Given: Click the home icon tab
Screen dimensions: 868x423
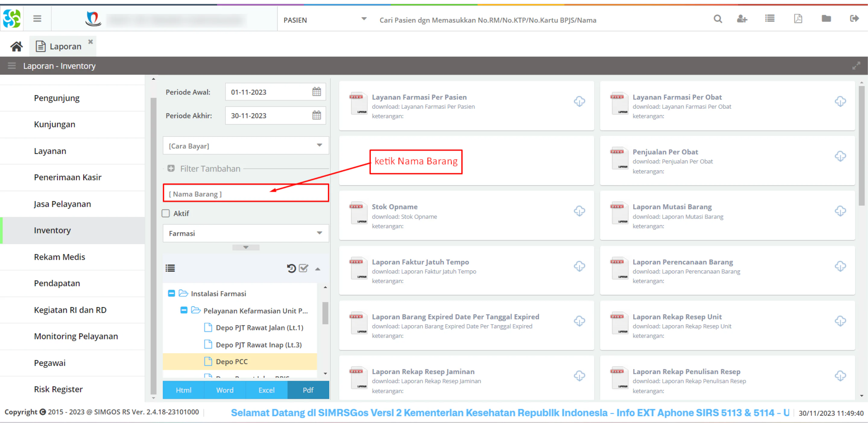Looking at the screenshot, I should click(x=16, y=46).
